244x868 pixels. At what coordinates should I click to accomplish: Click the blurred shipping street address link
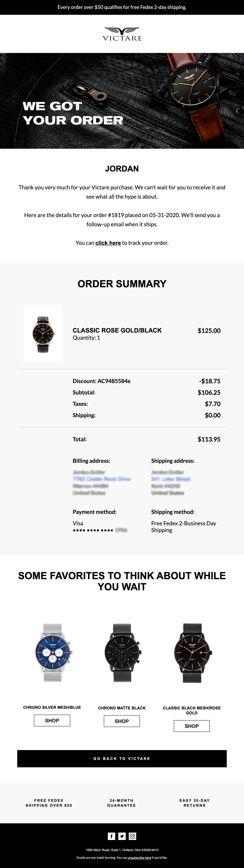[x=171, y=479]
